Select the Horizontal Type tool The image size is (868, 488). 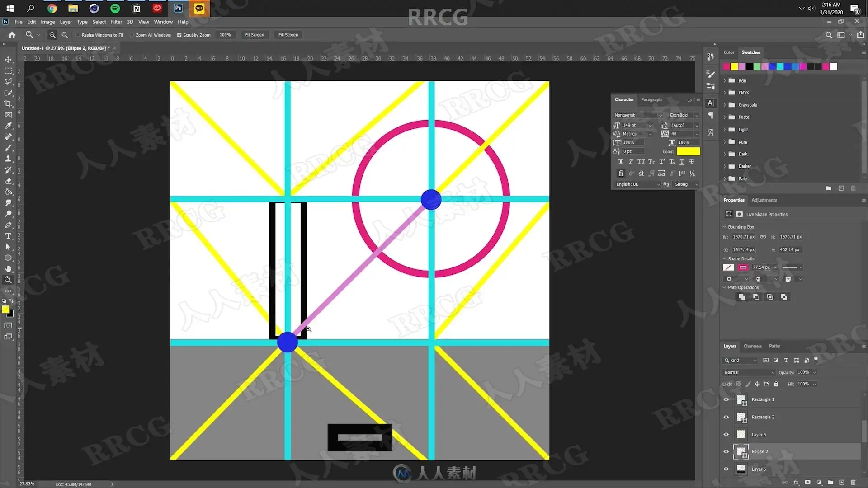click(x=8, y=236)
